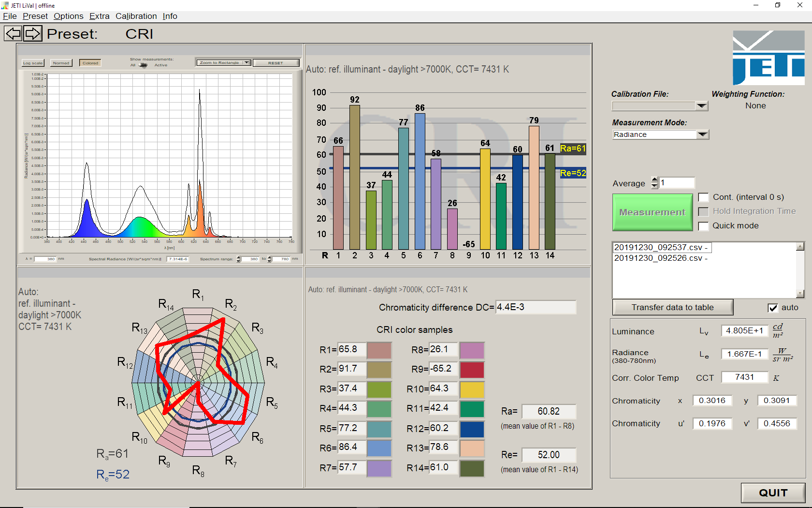Click the Chromaticity difference DC value field
Screen dimensions: 812x508
(x=536, y=307)
